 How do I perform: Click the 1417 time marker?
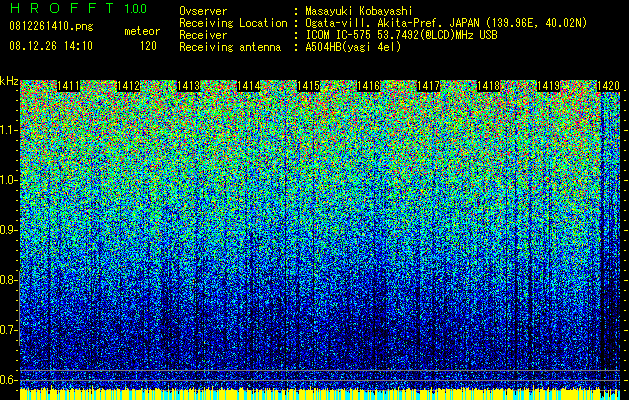pyautogui.click(x=428, y=86)
